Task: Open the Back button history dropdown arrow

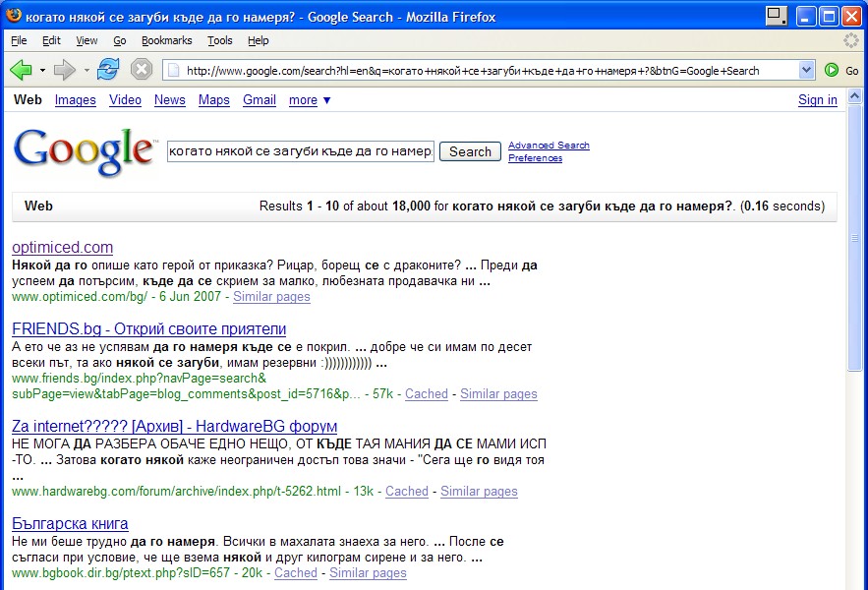Action: (x=42, y=71)
